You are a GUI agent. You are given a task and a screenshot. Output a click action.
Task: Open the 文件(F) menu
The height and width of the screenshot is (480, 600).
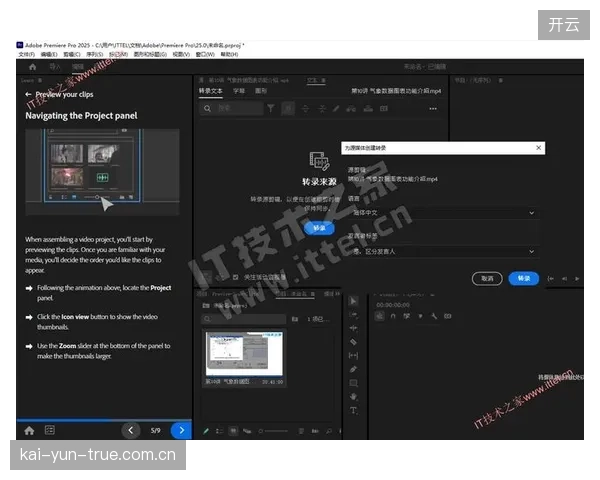point(26,54)
